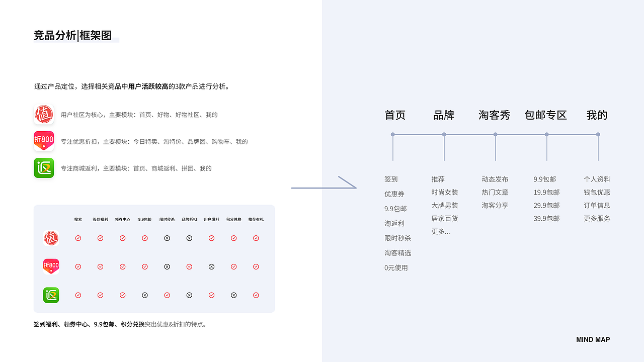Toggle the 积分兑换 checkmark for 折800
The width and height of the screenshot is (644, 362).
coord(233,266)
